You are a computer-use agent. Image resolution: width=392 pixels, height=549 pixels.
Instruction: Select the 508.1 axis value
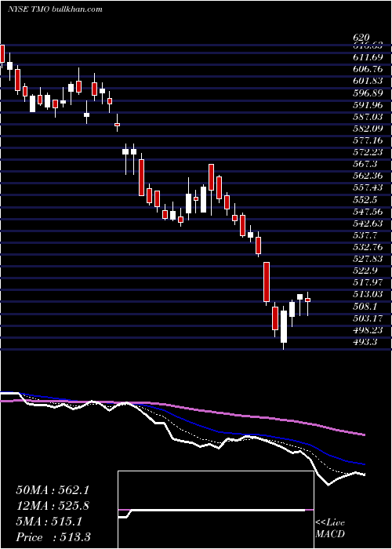pos(365,307)
